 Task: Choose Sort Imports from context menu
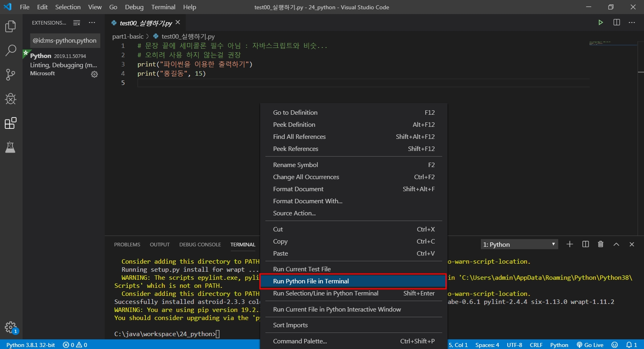[x=354, y=325]
